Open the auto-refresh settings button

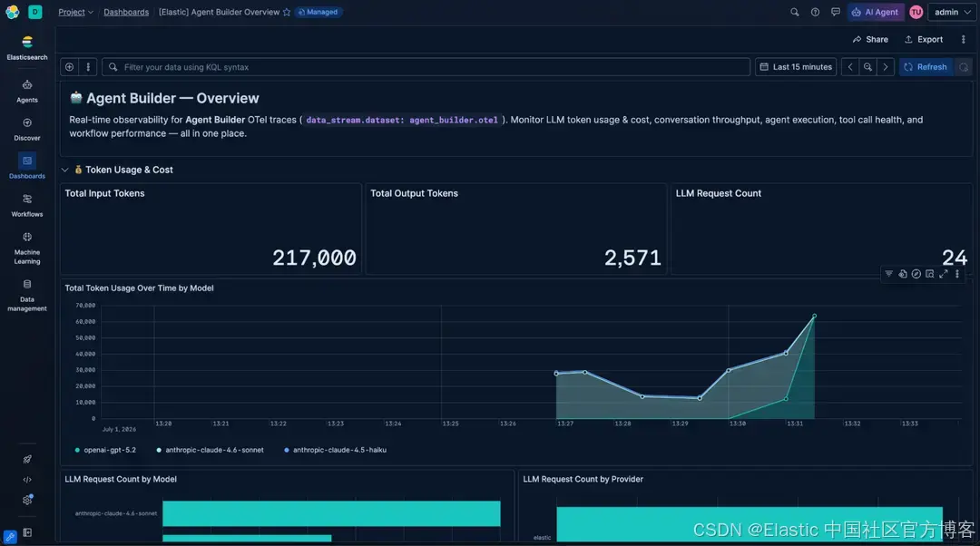(964, 67)
